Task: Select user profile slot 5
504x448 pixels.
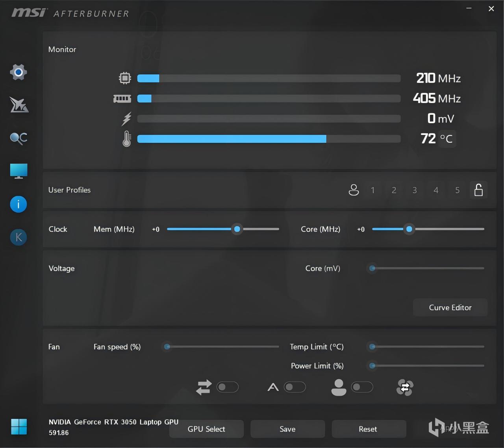Action: [457, 190]
